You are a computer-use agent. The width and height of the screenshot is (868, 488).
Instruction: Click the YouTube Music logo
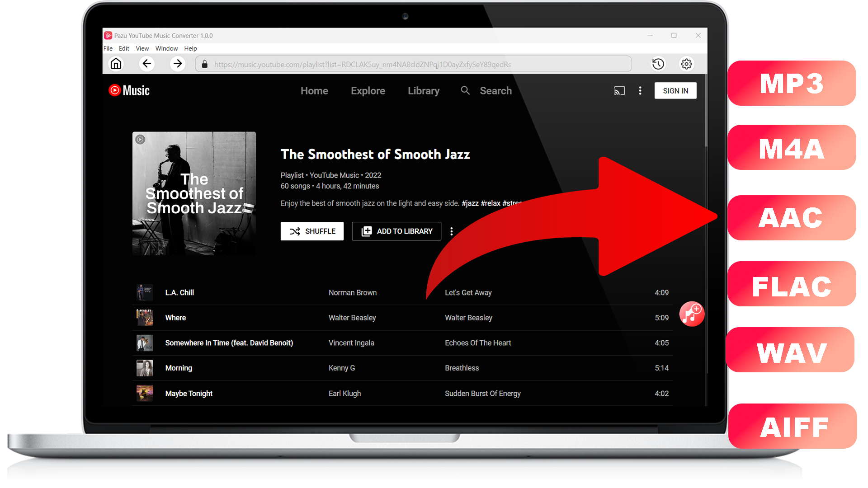tap(129, 90)
